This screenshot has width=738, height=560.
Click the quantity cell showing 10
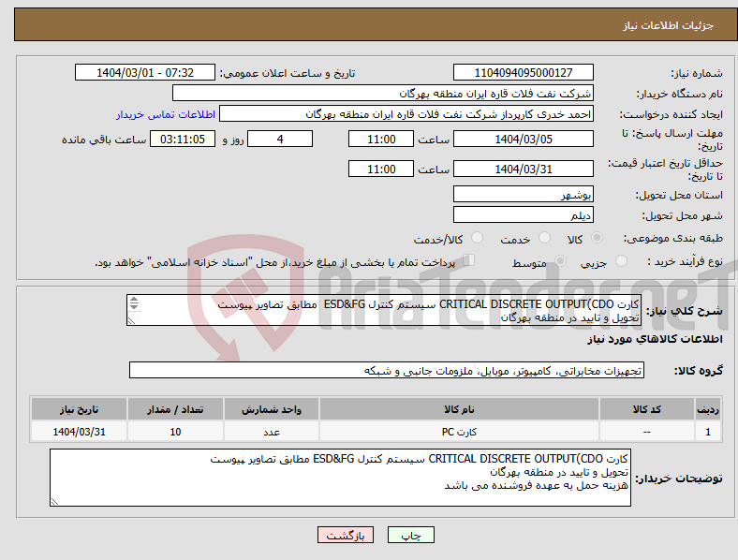point(175,432)
